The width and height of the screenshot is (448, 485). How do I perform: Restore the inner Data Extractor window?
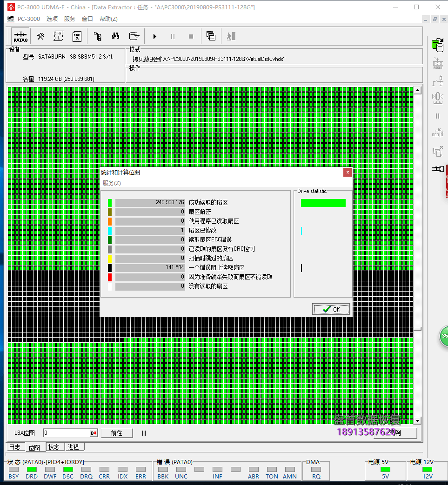point(435,19)
